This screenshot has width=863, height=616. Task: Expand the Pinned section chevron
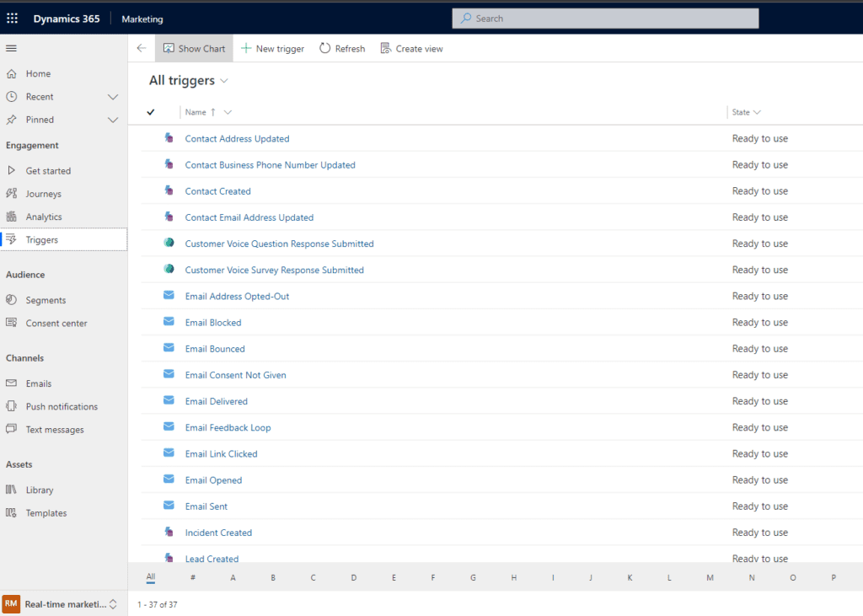113,120
